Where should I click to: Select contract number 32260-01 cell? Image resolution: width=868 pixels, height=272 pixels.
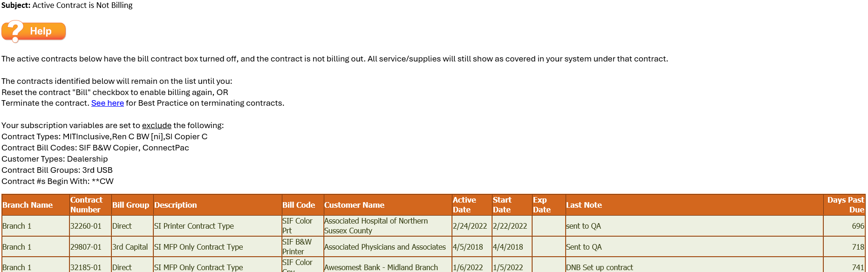pos(90,226)
